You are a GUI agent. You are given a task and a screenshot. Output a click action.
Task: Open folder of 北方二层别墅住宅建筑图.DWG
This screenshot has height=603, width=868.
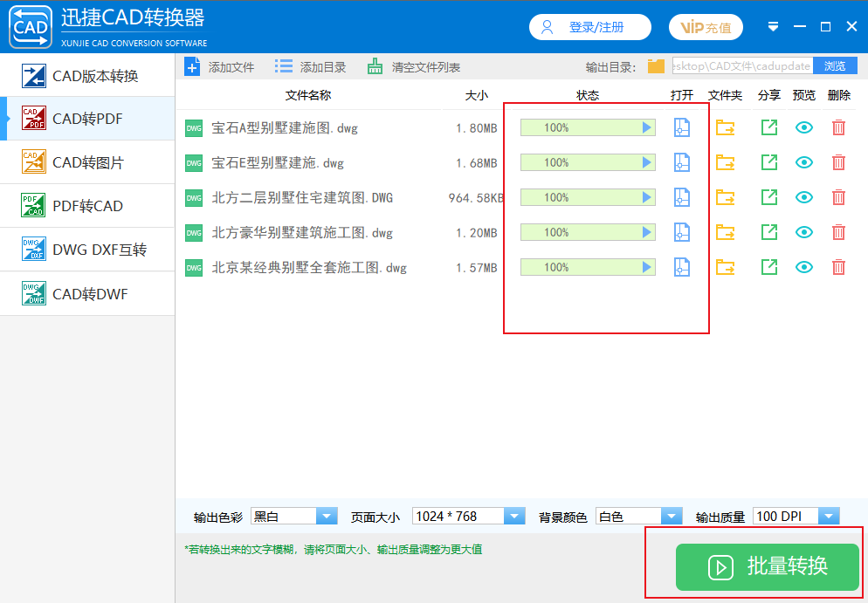click(x=725, y=197)
